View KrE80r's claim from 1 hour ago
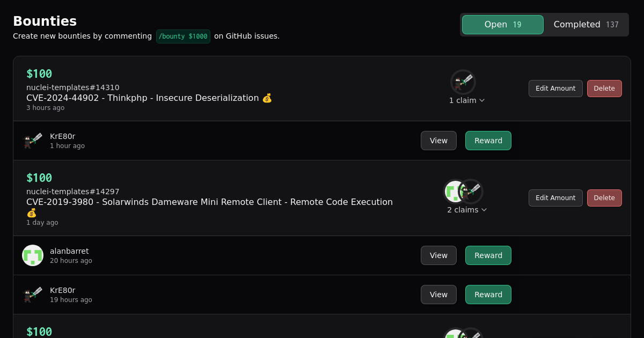The image size is (644, 338). (438, 141)
